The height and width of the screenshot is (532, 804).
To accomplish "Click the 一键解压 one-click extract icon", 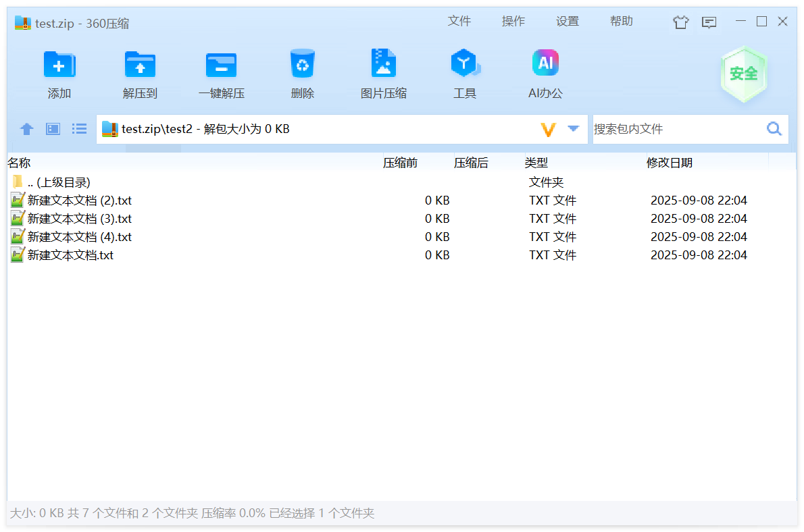I will pyautogui.click(x=221, y=65).
